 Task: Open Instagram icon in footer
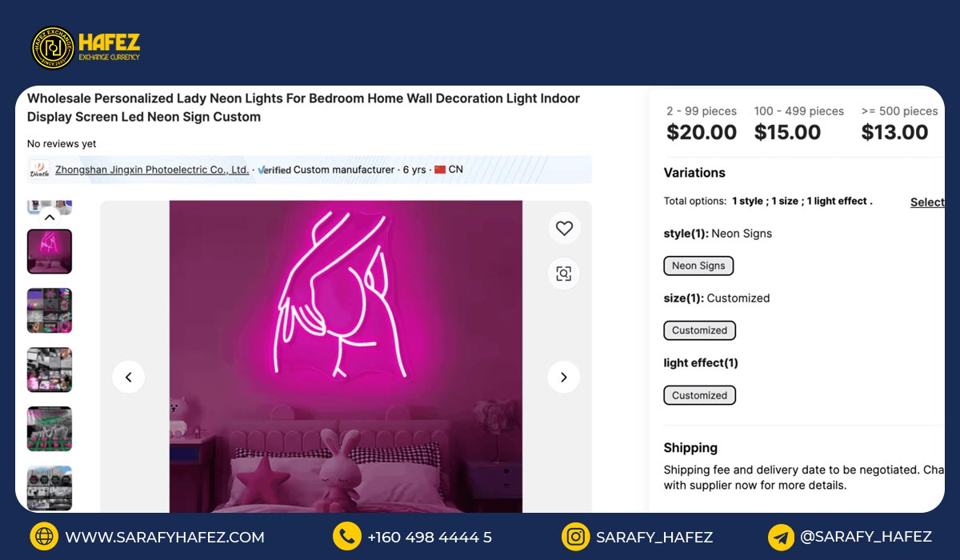[575, 537]
